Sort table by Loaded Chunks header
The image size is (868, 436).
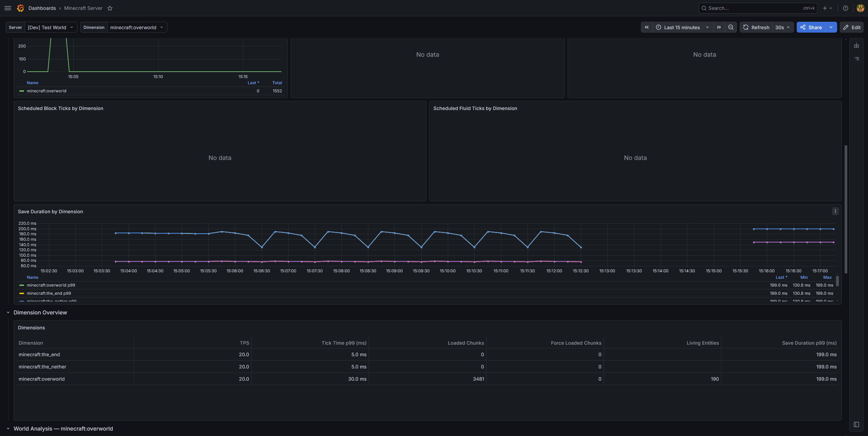pyautogui.click(x=466, y=343)
